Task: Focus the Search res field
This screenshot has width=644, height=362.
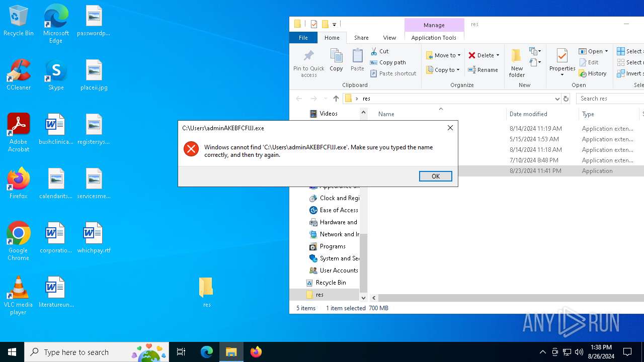Action: [x=610, y=99]
